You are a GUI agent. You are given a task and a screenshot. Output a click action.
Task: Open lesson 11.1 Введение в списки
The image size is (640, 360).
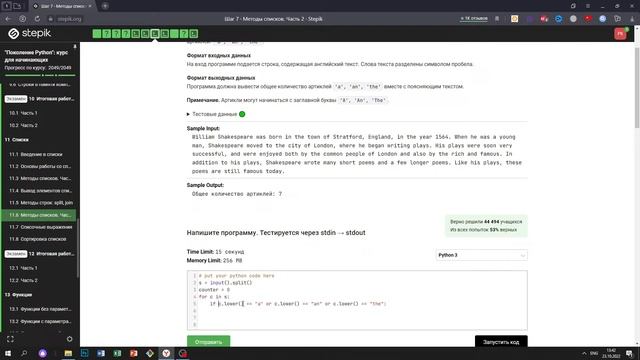coord(36,154)
